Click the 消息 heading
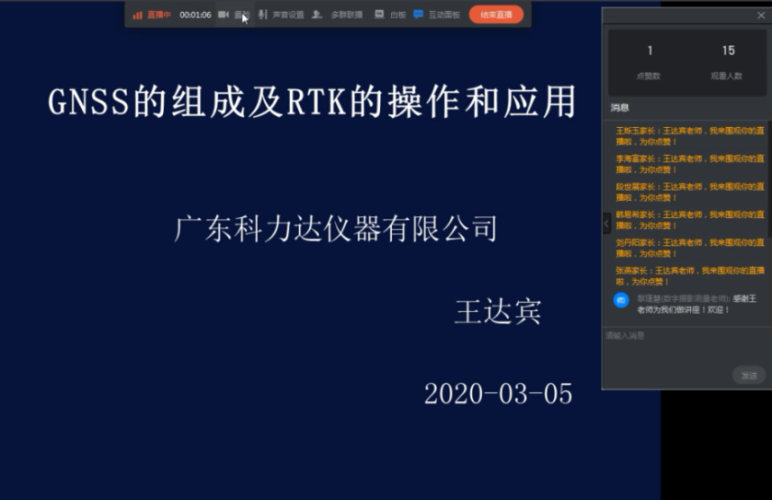The image size is (772, 500). point(620,107)
